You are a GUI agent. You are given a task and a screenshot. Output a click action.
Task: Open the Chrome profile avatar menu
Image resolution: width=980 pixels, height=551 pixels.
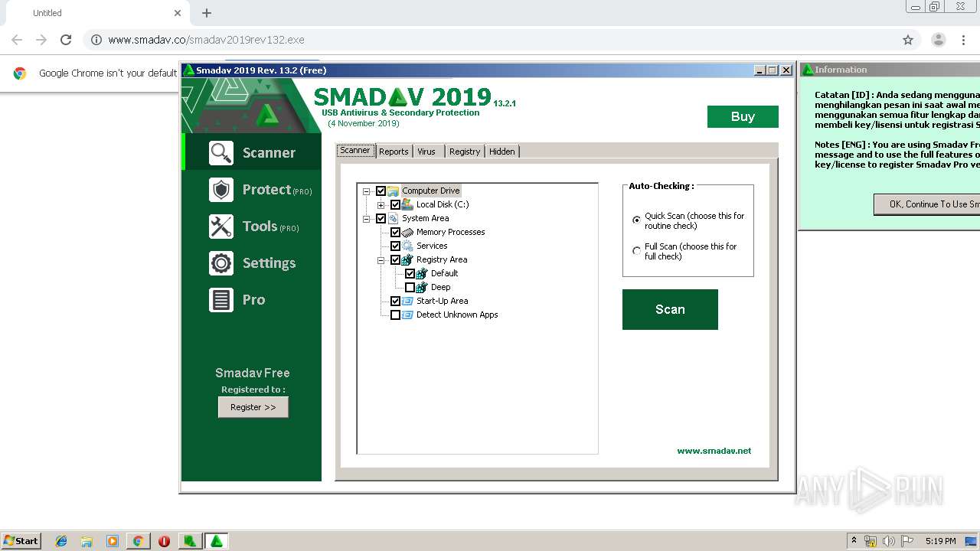point(939,40)
